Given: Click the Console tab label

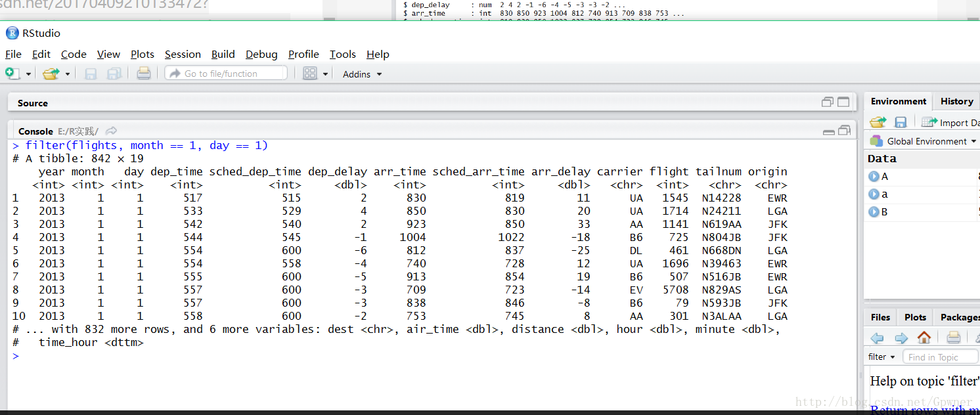Looking at the screenshot, I should [35, 131].
